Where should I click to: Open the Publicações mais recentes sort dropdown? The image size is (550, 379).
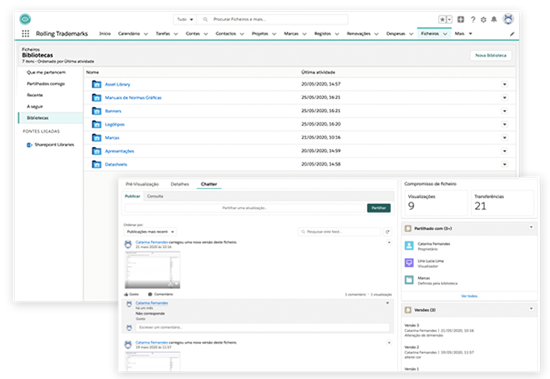point(150,232)
